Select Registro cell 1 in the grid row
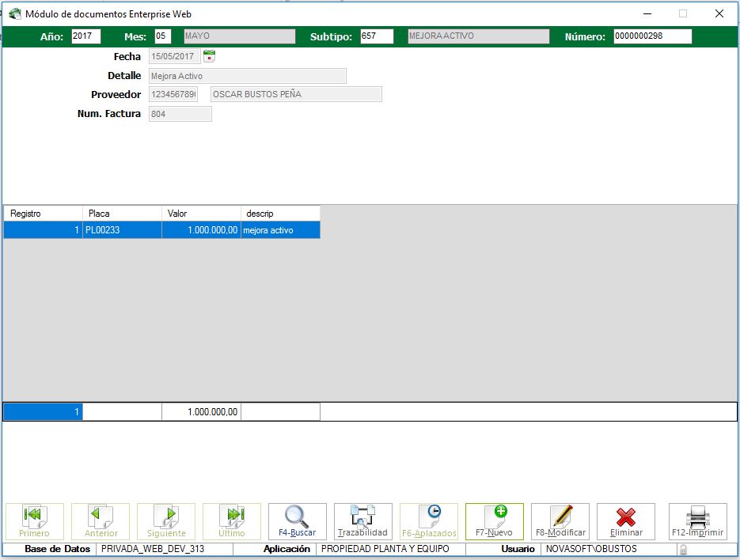Screen dimensions: 740x560 coord(44,229)
